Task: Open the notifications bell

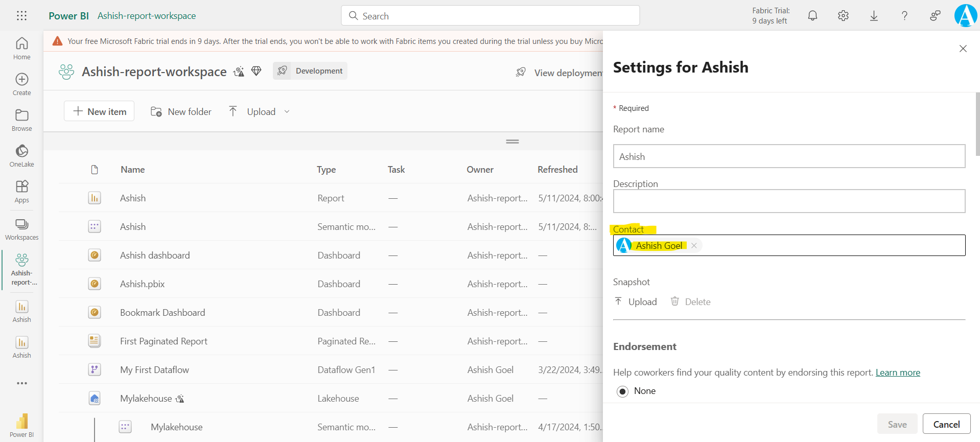Action: click(812, 16)
